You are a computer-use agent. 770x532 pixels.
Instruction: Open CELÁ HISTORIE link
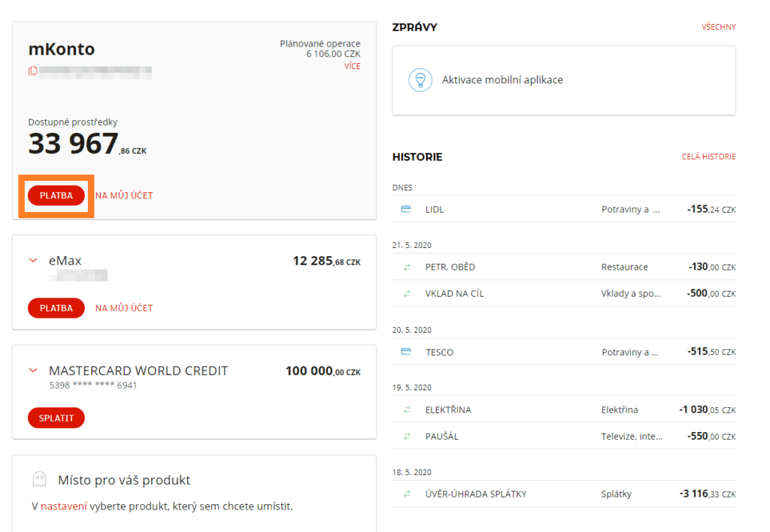[708, 157]
